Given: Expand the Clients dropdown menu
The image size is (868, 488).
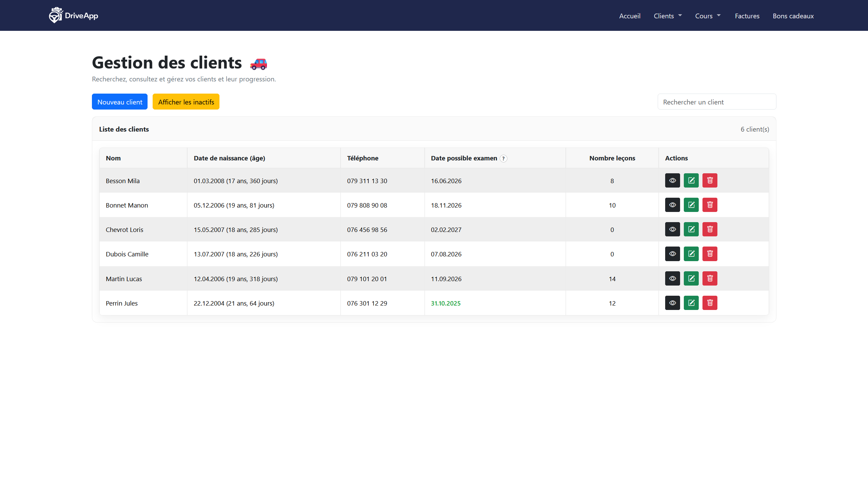Looking at the screenshot, I should pos(667,16).
